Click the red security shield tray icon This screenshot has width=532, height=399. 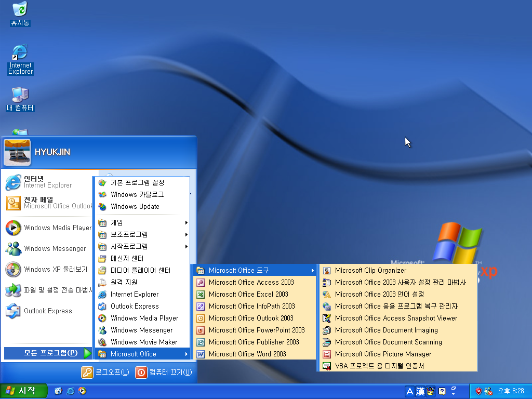[x=478, y=391]
